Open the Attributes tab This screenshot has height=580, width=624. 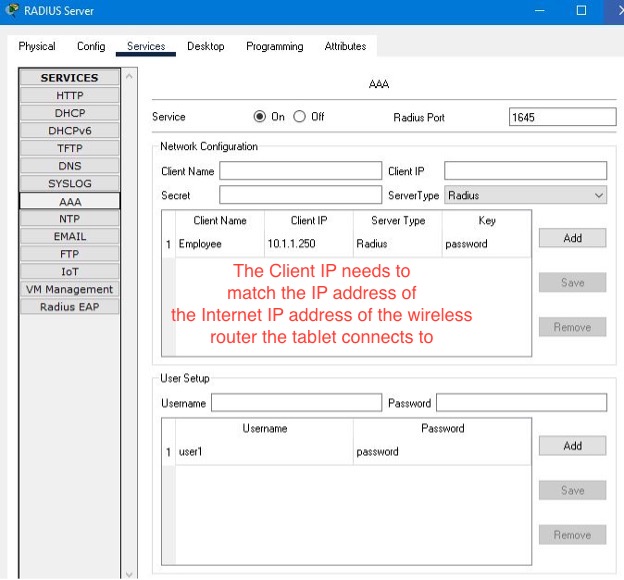pyautogui.click(x=345, y=47)
